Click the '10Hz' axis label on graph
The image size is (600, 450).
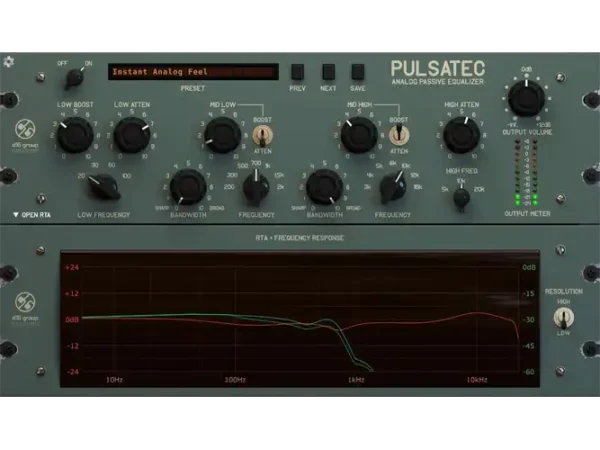[114, 380]
